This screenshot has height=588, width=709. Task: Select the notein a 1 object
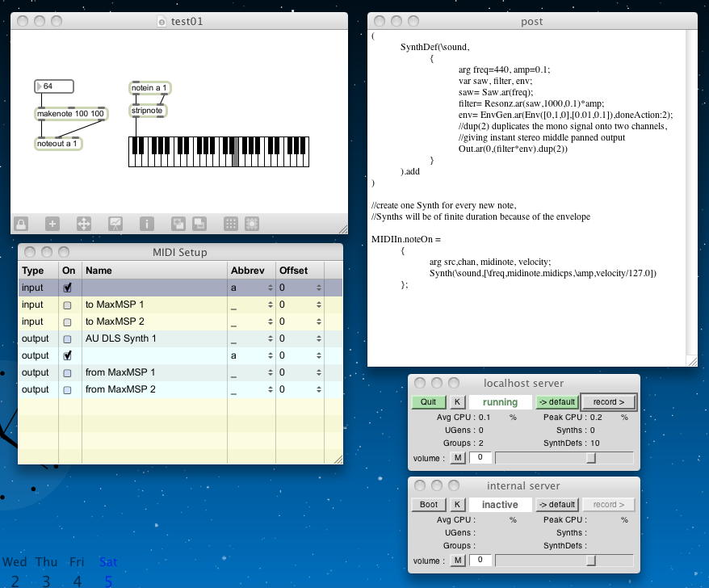[149, 88]
